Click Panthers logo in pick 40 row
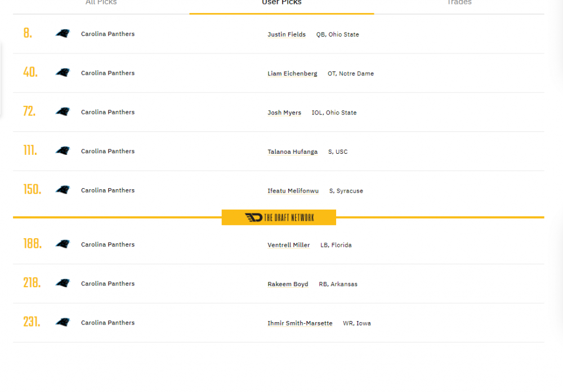563x392 pixels. 62,73
